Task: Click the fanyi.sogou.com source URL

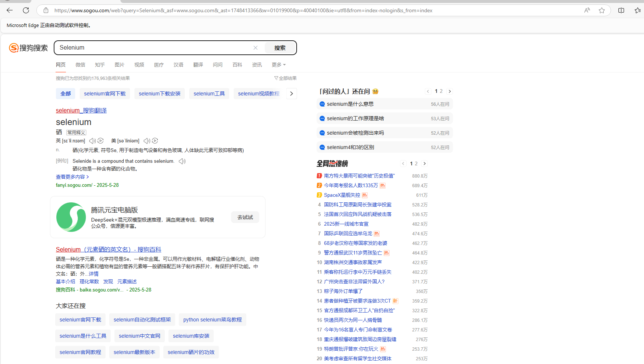Action: pos(74,185)
